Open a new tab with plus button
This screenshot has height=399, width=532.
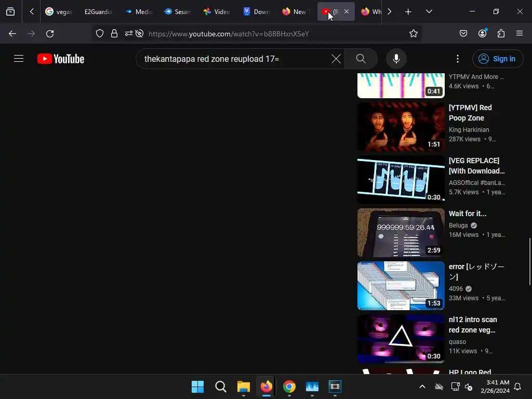point(408,12)
